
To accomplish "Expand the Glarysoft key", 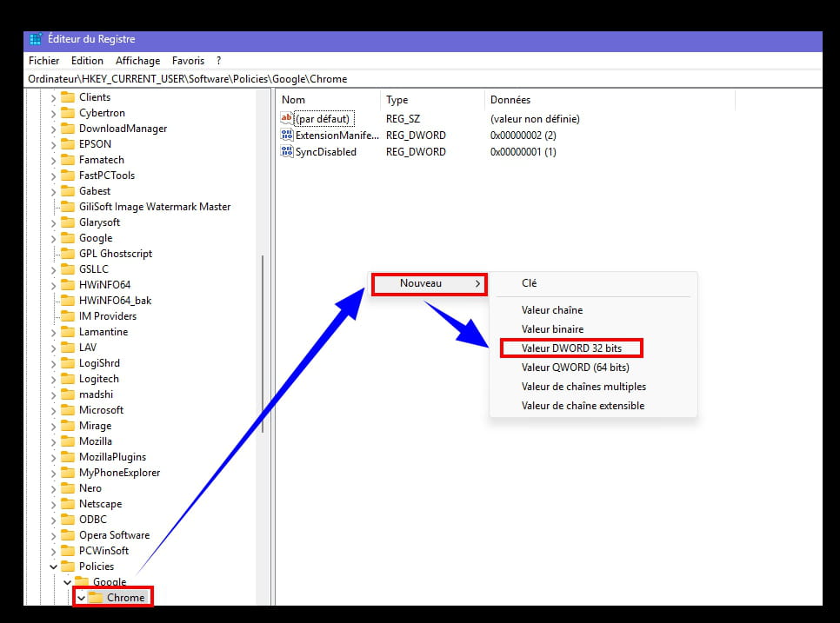I will pos(53,222).
